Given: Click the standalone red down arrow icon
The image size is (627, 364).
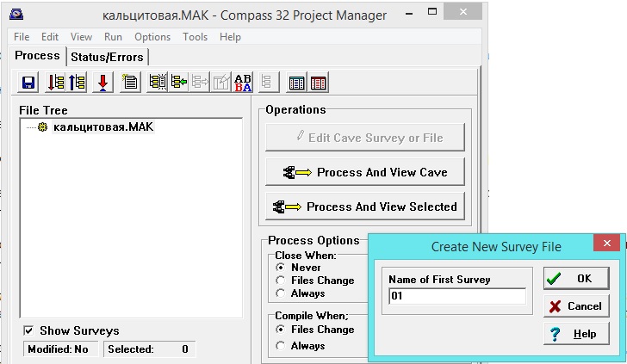Looking at the screenshot, I should coord(103,83).
